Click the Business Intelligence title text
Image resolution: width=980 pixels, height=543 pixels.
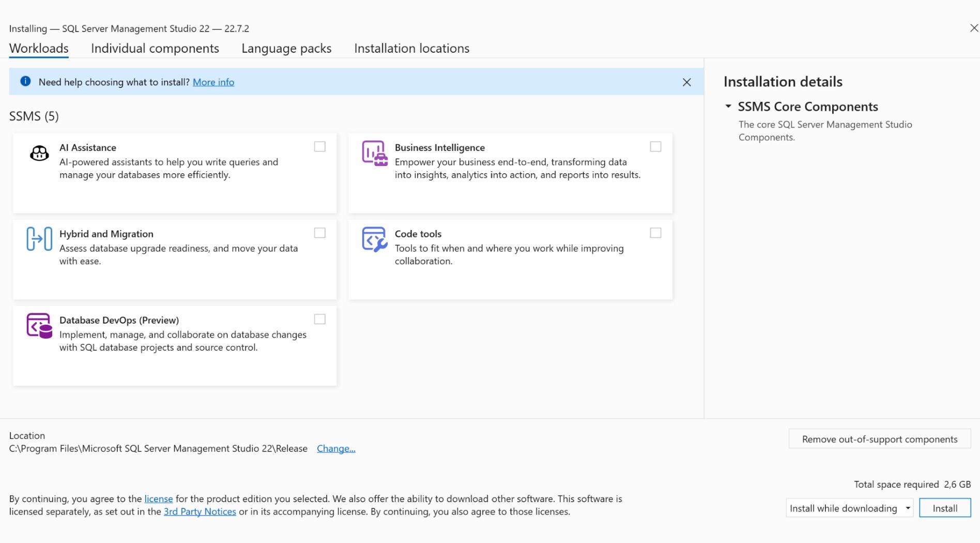coord(440,147)
